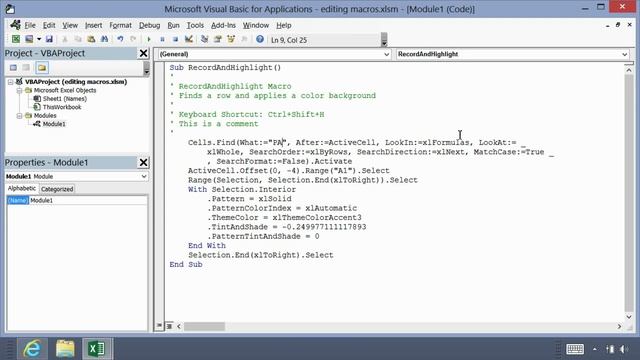Collapse the Modules folder
The height and width of the screenshot is (360, 640).
pyautogui.click(x=19, y=116)
